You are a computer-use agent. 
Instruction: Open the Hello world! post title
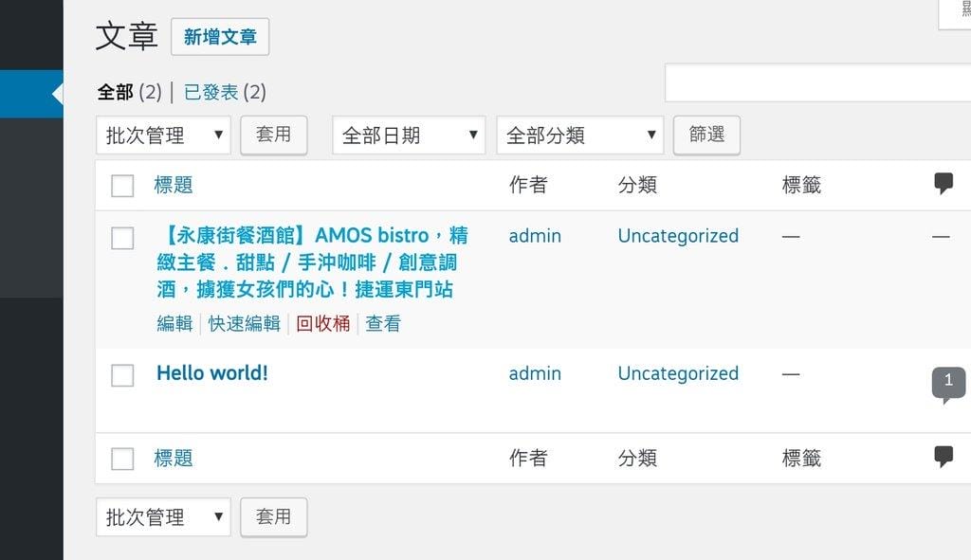click(x=212, y=373)
